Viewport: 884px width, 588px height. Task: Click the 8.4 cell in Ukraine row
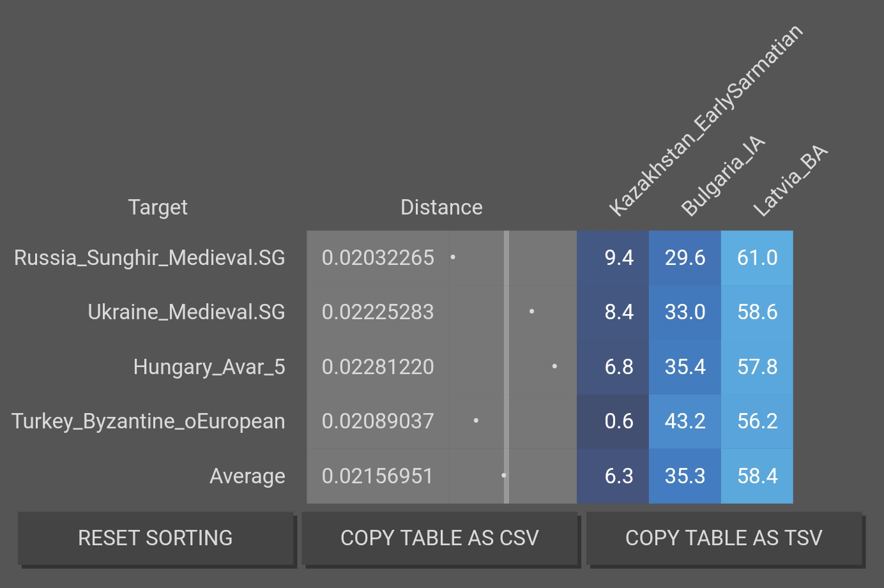pyautogui.click(x=618, y=312)
